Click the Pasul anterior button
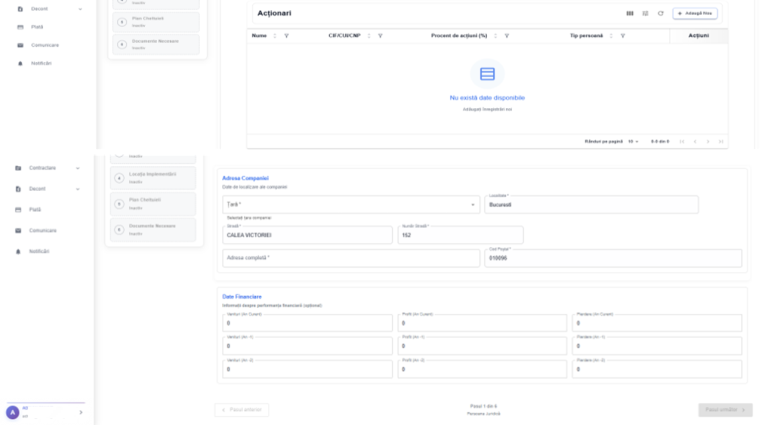Viewport: 768px width, 425px height. 241,410
